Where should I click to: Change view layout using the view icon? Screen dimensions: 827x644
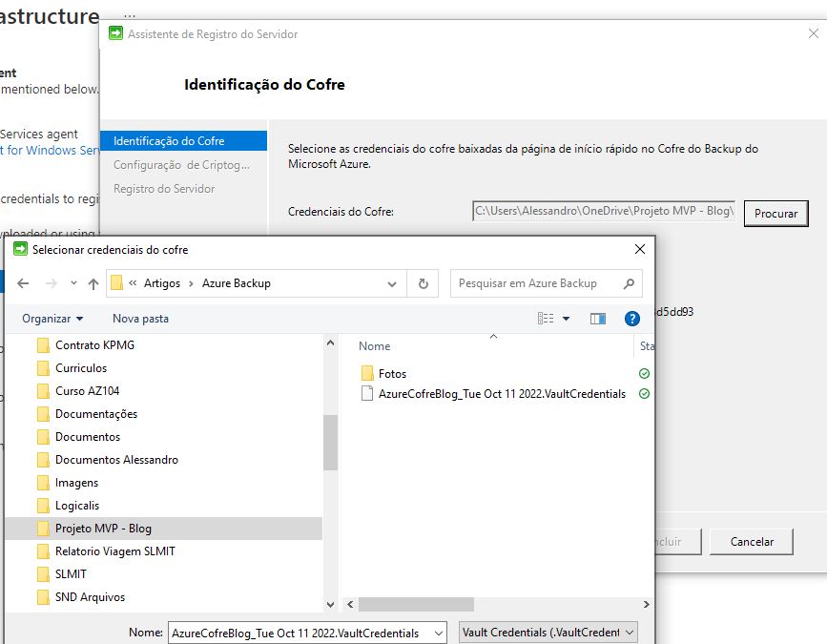pos(546,319)
